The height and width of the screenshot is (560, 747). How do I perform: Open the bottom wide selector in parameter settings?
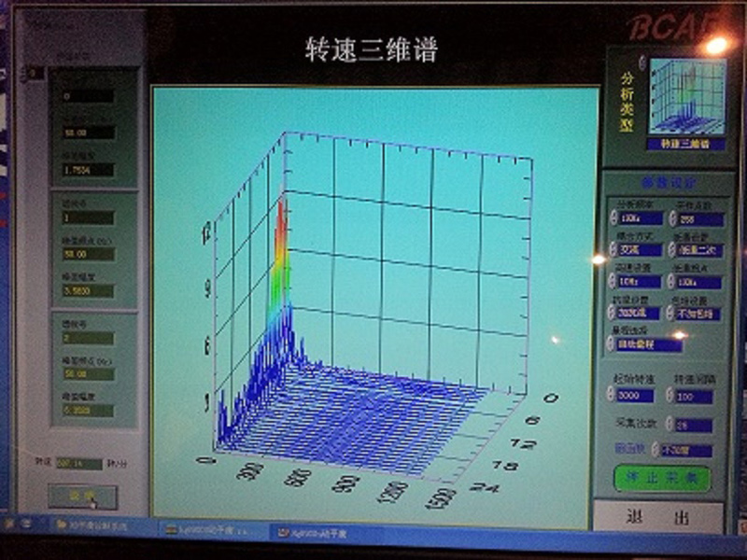[649, 344]
